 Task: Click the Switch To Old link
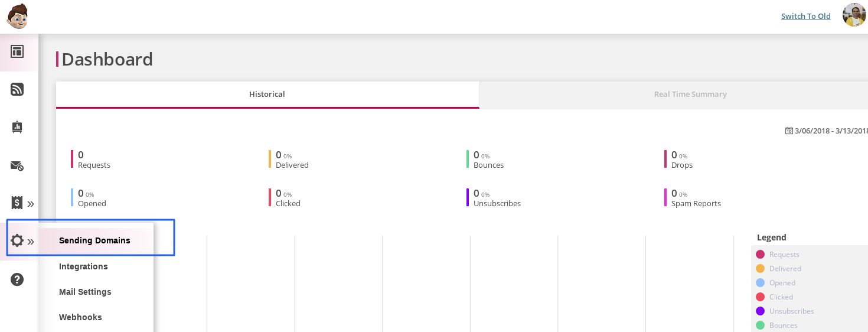(x=805, y=16)
